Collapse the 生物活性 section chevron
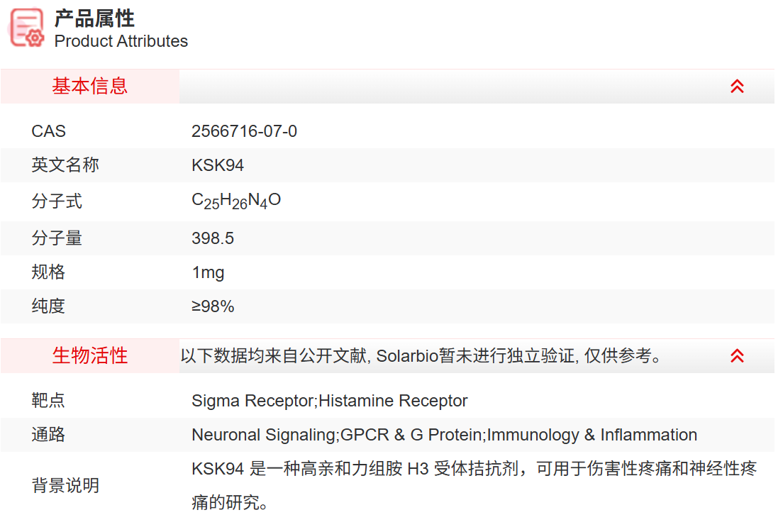The width and height of the screenshot is (783, 532). pyautogui.click(x=737, y=356)
